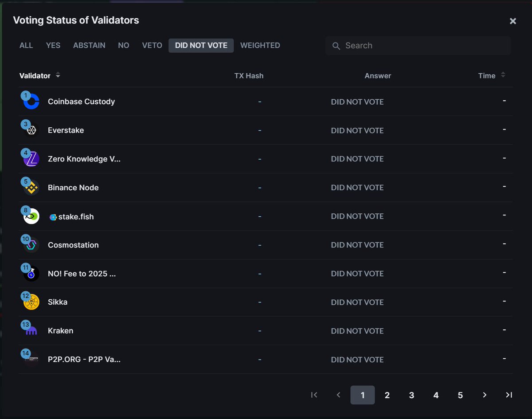Click the Kraken validator logo
The height and width of the screenshot is (419, 532).
(31, 331)
